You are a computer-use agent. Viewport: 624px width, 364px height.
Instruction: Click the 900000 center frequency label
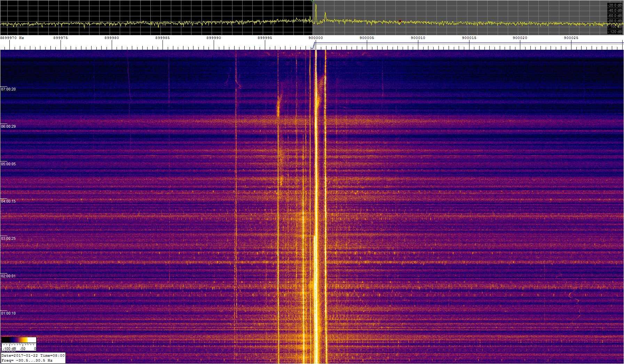click(x=316, y=38)
